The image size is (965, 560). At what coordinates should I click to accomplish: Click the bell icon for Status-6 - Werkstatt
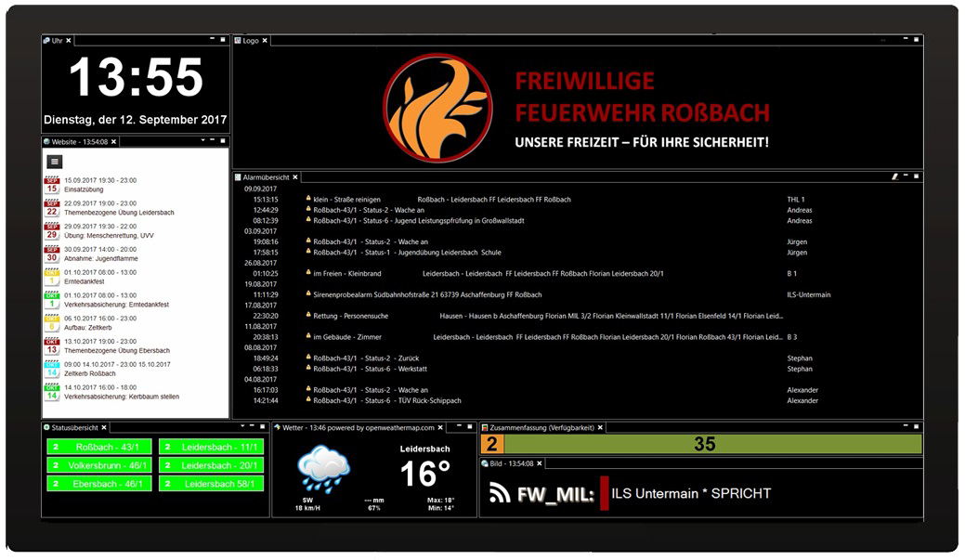click(308, 368)
